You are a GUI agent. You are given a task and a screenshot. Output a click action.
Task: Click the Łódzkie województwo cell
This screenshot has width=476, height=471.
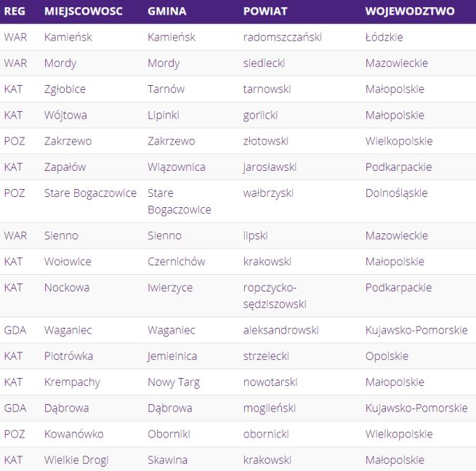384,37
